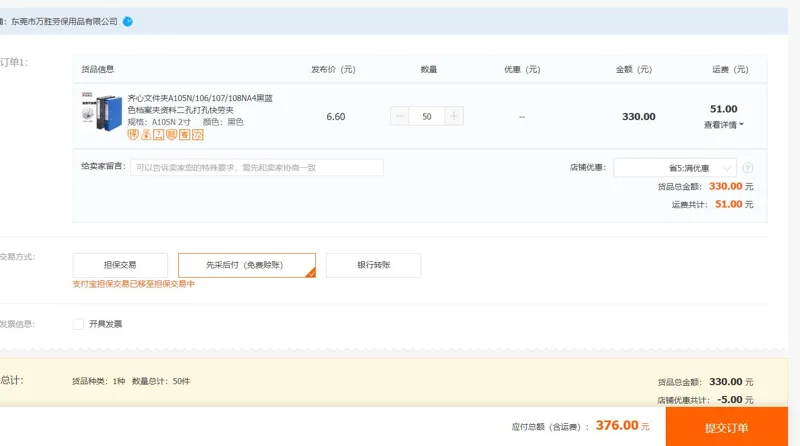The height and width of the screenshot is (446, 800).
Task: Decrease quantity with the minus button
Action: [399, 116]
